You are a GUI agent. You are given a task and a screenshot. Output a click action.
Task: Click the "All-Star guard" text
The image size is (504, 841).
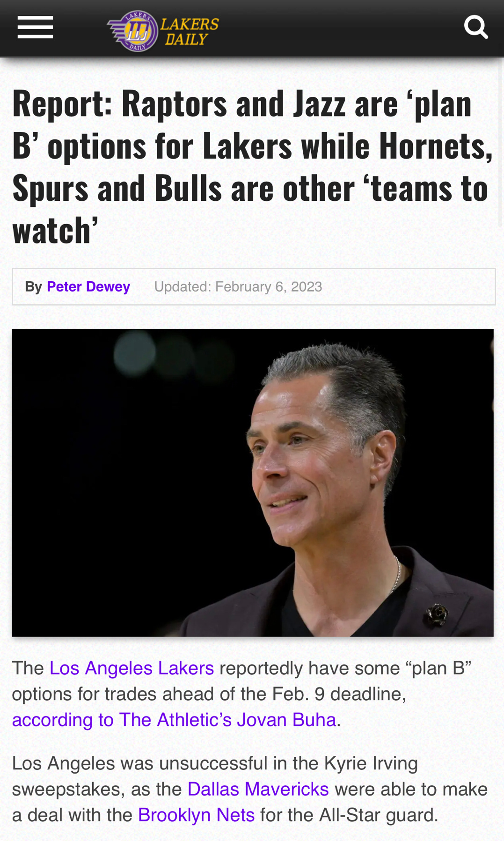(x=379, y=815)
